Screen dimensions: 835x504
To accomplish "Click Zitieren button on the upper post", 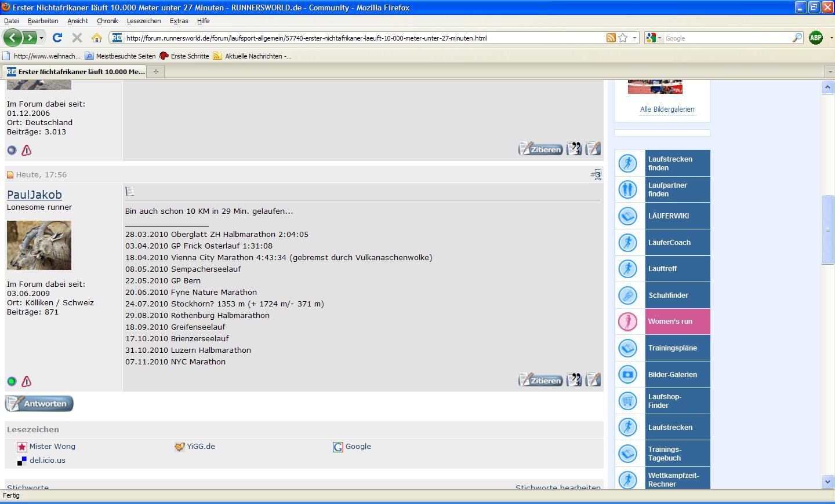I will pyautogui.click(x=540, y=149).
